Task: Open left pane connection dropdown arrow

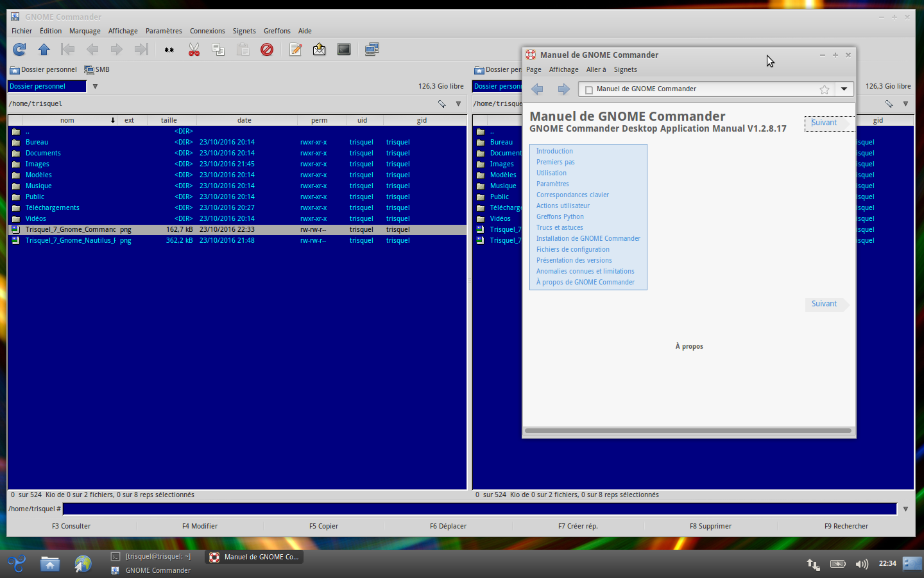Action: [95, 86]
